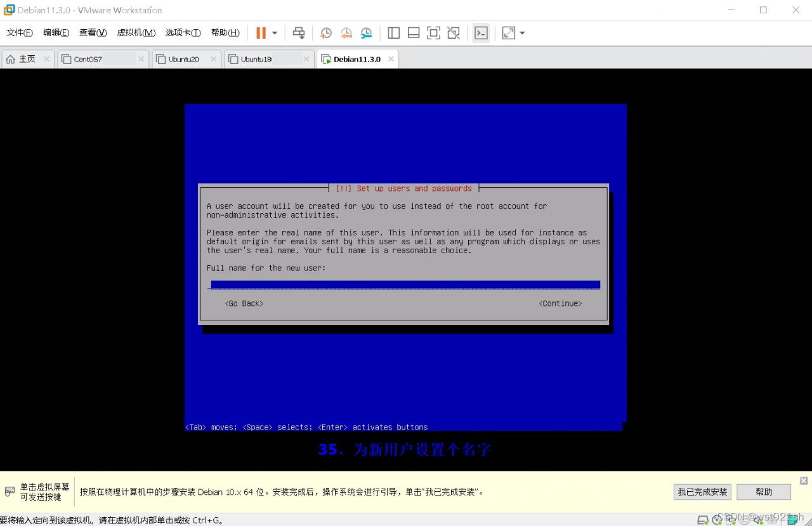Click the console view icon

tap(481, 33)
